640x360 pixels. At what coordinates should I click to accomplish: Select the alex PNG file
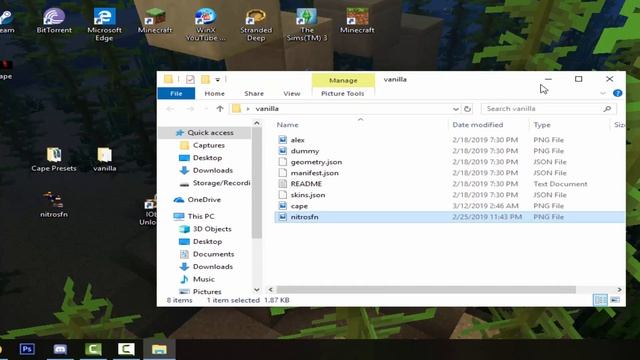298,140
